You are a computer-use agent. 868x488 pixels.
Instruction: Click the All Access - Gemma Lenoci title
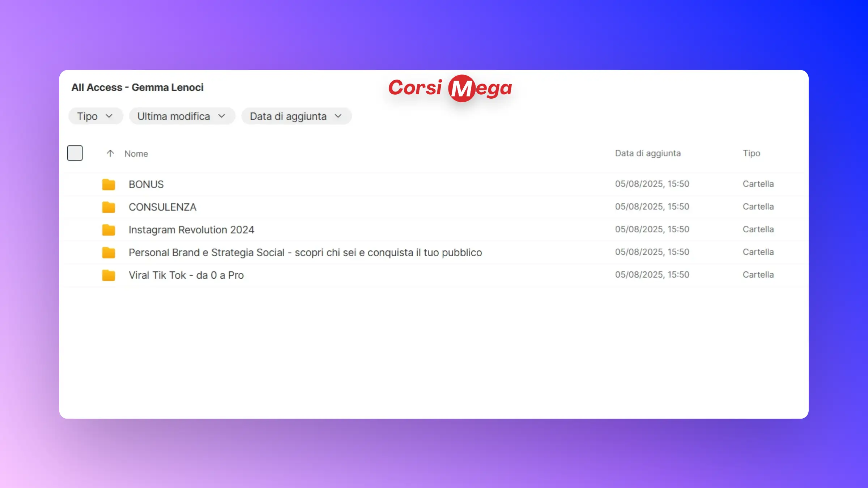[137, 87]
